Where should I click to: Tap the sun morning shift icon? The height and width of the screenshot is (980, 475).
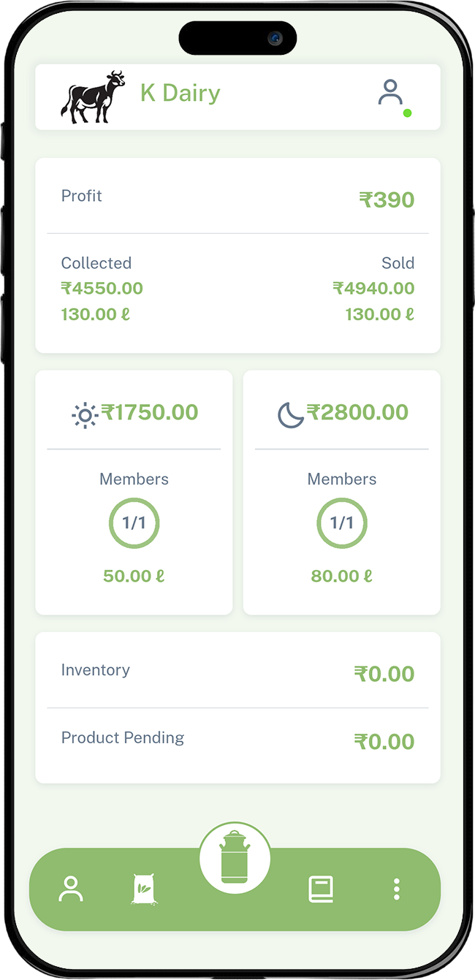coord(85,415)
